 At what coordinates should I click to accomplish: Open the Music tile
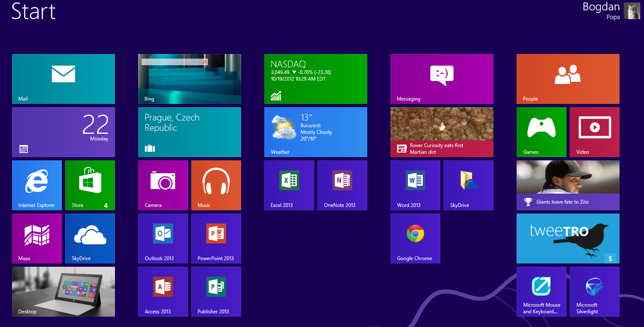216,185
